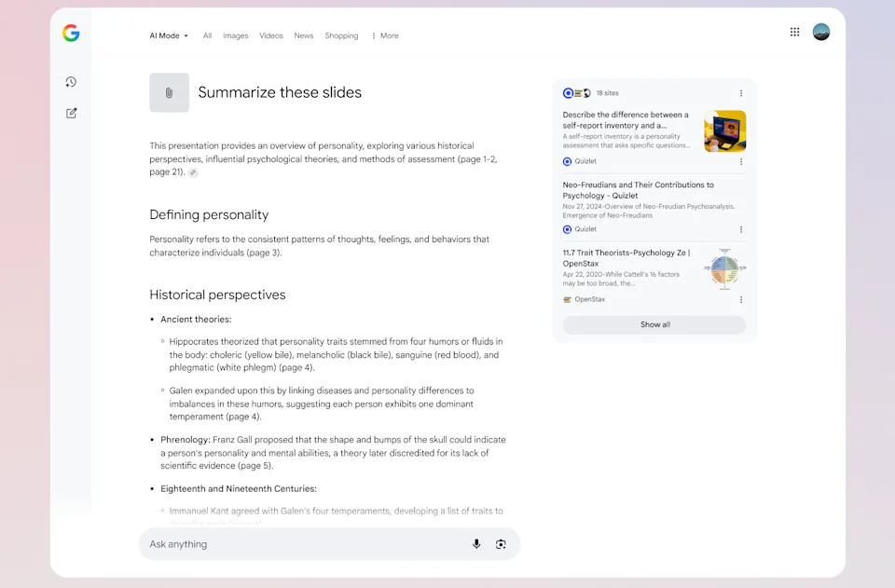The height and width of the screenshot is (588, 895).
Task: Click the paperclip attachment icon above the summary
Action: pos(169,92)
